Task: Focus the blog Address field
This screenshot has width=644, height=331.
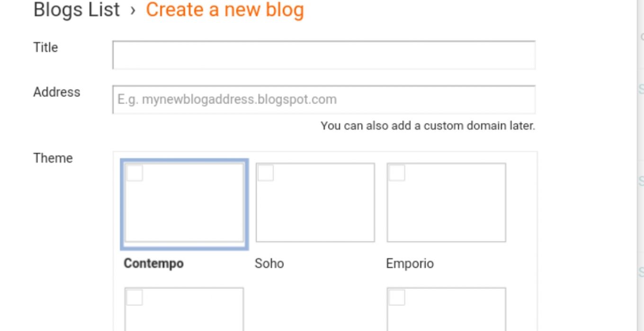Action: pyautogui.click(x=324, y=99)
